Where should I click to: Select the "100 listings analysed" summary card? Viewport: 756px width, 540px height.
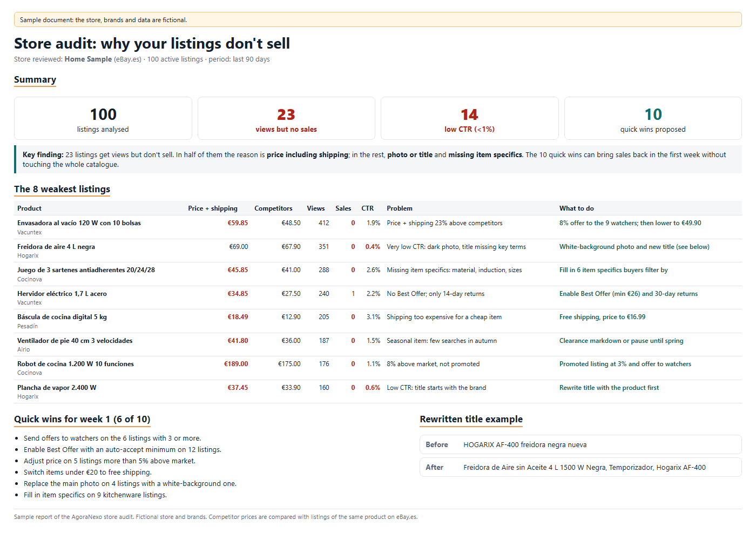(x=103, y=118)
